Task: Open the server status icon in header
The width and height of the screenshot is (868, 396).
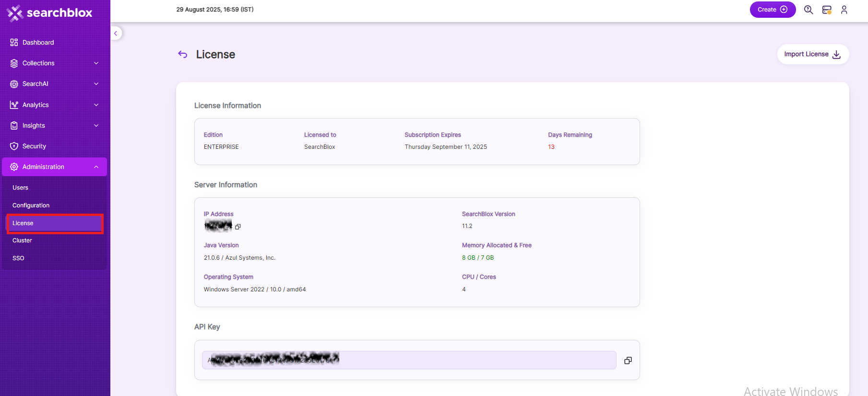Action: 827,10
